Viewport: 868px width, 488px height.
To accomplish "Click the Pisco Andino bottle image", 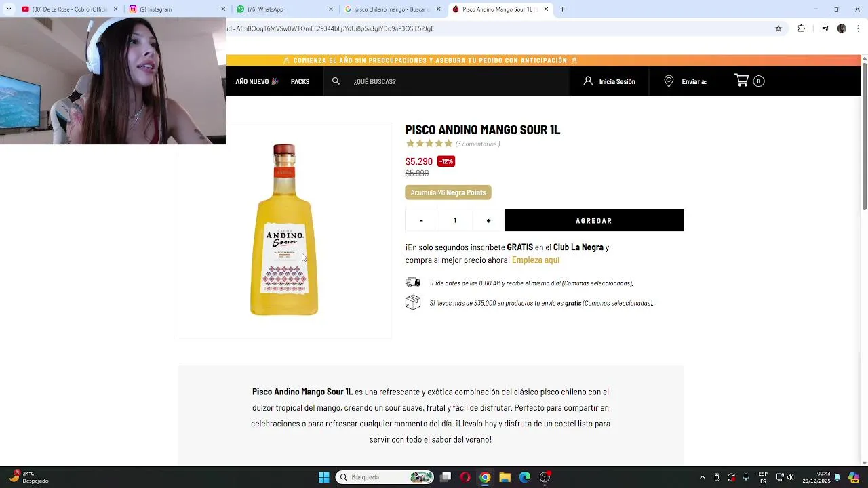I will [284, 229].
